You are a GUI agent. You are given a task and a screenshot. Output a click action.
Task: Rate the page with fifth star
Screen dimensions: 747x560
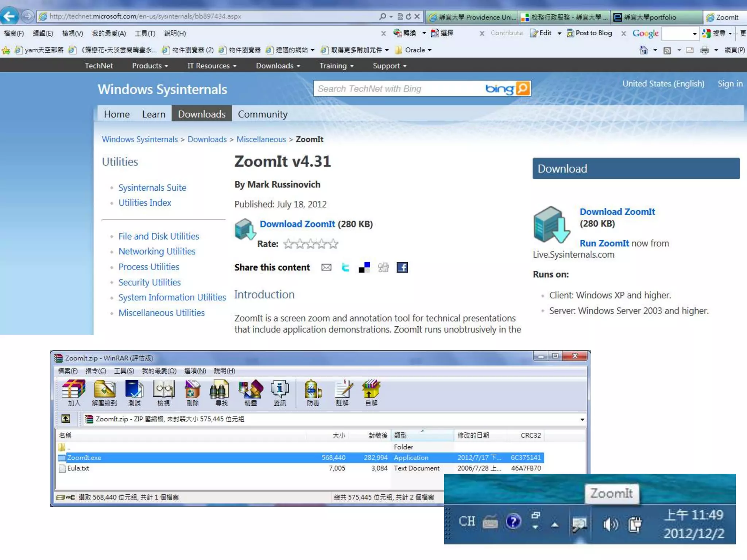(x=333, y=244)
